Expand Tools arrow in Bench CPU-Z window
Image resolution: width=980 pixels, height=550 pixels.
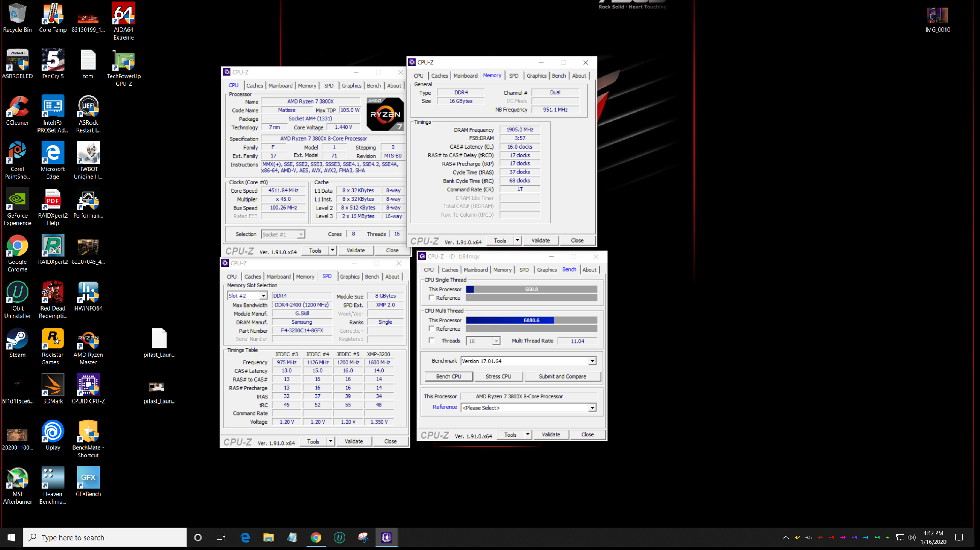coord(527,434)
